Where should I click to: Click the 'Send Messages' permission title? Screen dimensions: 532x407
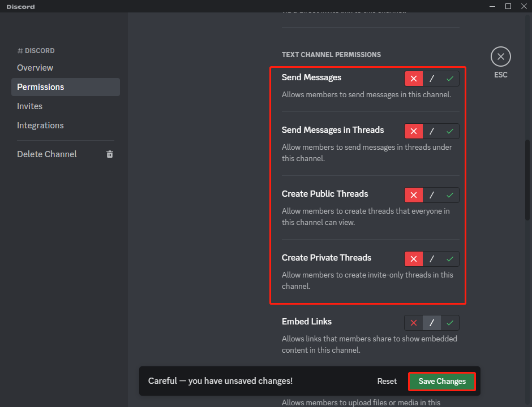click(x=311, y=77)
